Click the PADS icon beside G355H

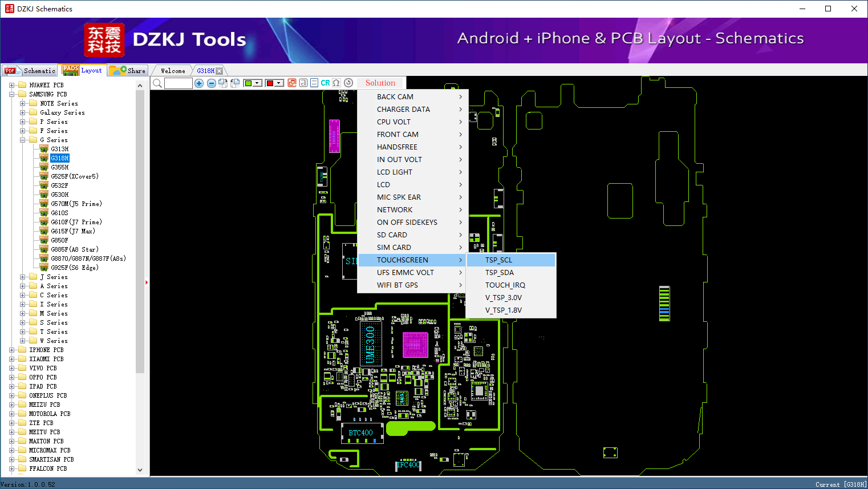point(44,167)
